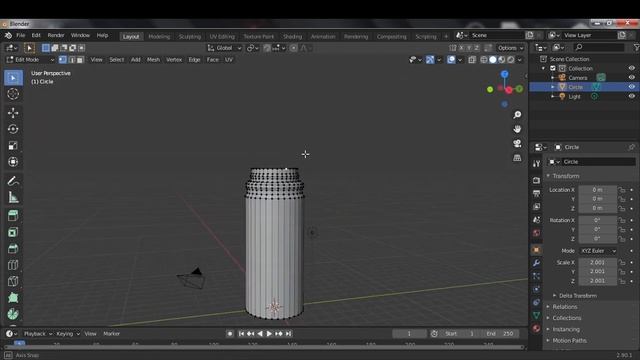Click the Scale X value field

pos(598,262)
